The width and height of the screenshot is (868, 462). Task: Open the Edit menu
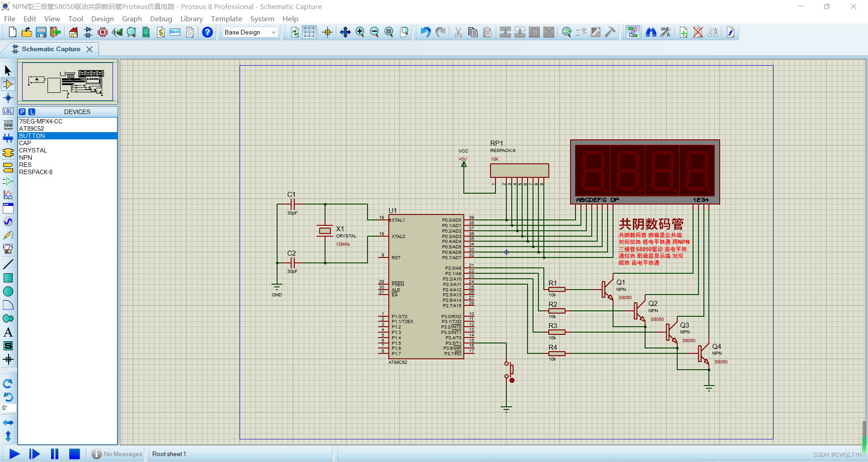(30, 19)
